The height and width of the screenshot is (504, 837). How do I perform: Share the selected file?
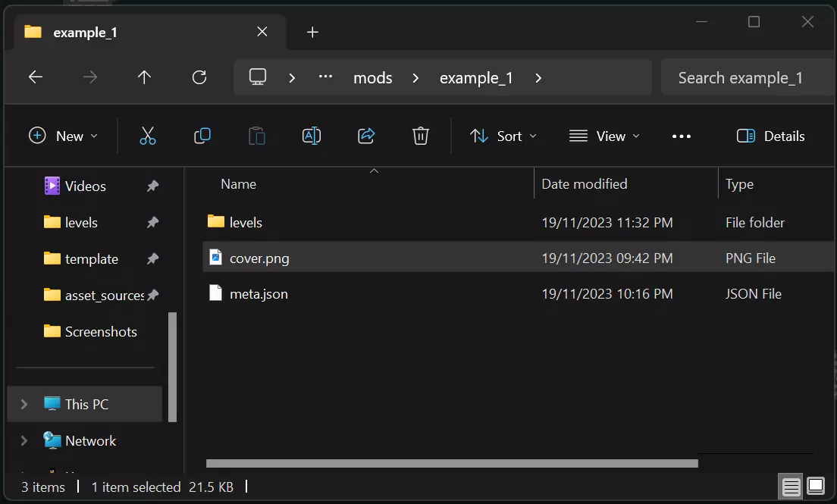[x=366, y=136]
